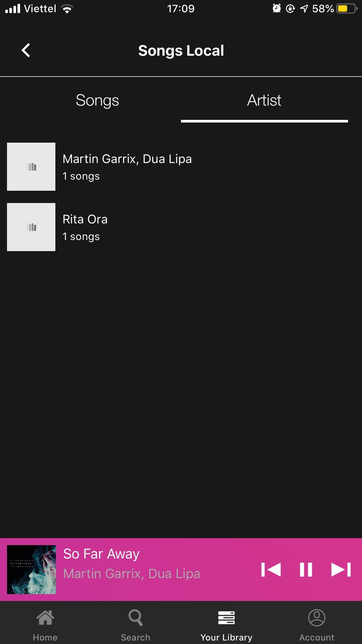Open the So Far Away now-playing title
Image resolution: width=362 pixels, height=644 pixels.
(x=101, y=554)
